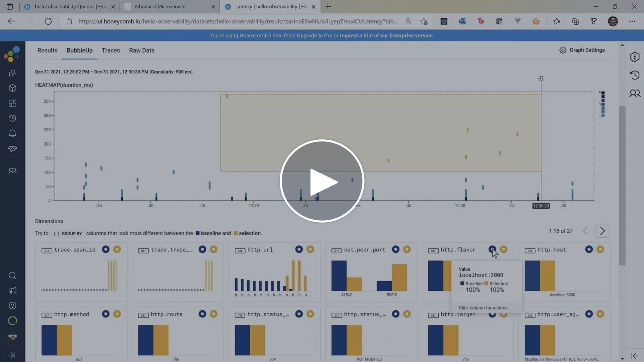Screen dimensions: 644x362
Task: Open the announcements megaphone icon
Action: coord(12,291)
